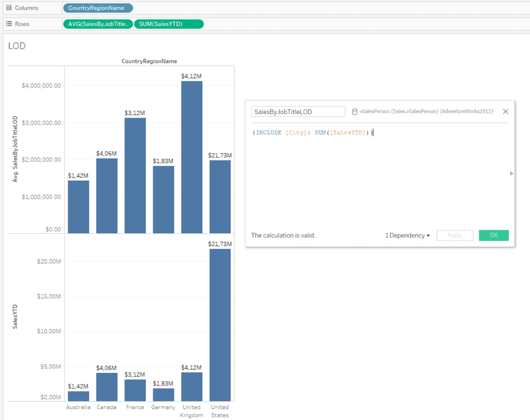Open the 1 Dependency dropdown
This screenshot has width=530, height=420.
(407, 235)
